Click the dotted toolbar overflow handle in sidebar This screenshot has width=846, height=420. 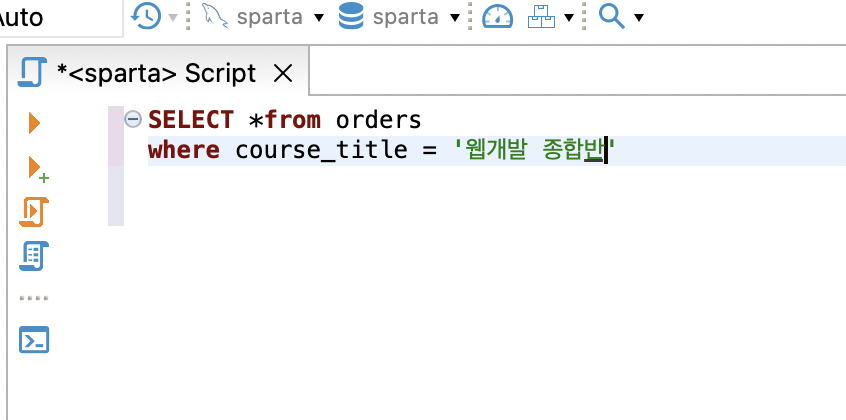click(x=34, y=298)
